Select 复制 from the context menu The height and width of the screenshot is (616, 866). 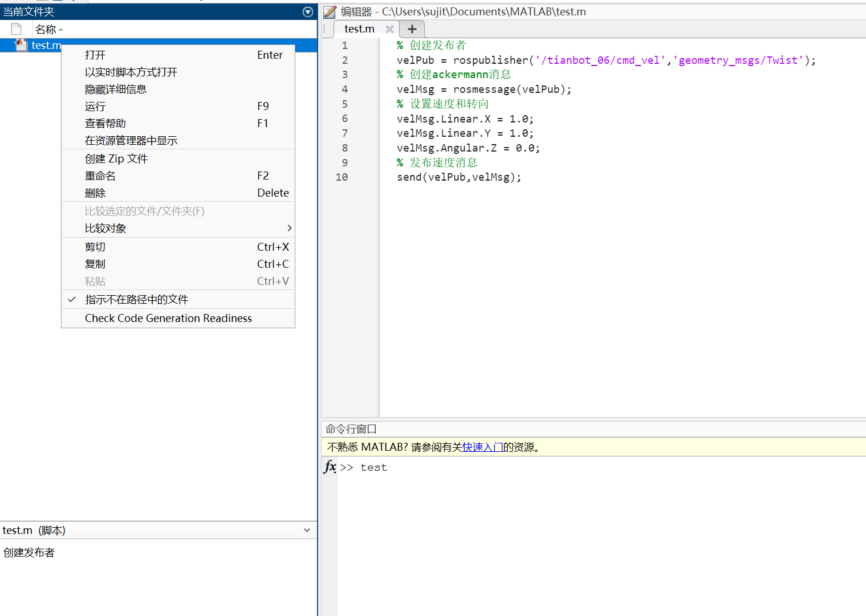178,264
